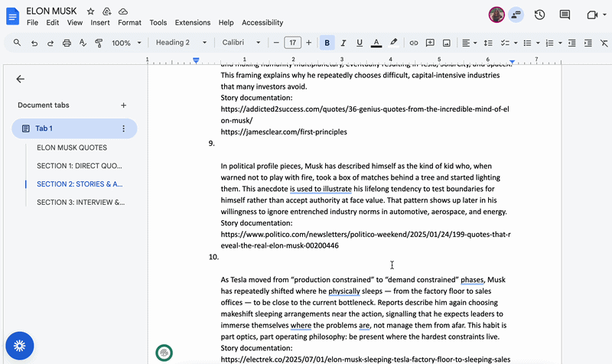Open the text color picker
612x364 pixels.
coord(376,43)
